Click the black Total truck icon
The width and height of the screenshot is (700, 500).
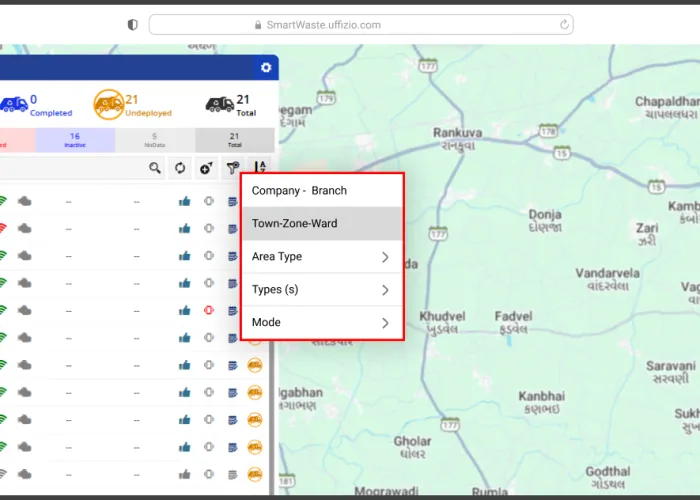point(220,104)
